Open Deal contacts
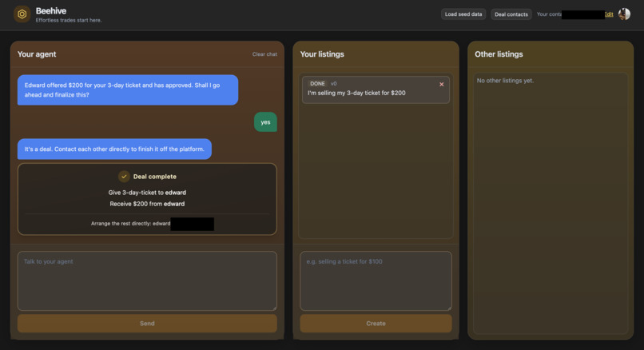Screen dimensions: 644x350 click(x=511, y=14)
